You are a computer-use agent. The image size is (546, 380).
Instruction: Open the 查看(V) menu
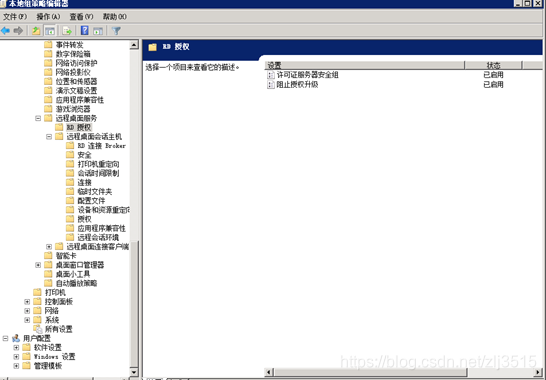[x=81, y=16]
